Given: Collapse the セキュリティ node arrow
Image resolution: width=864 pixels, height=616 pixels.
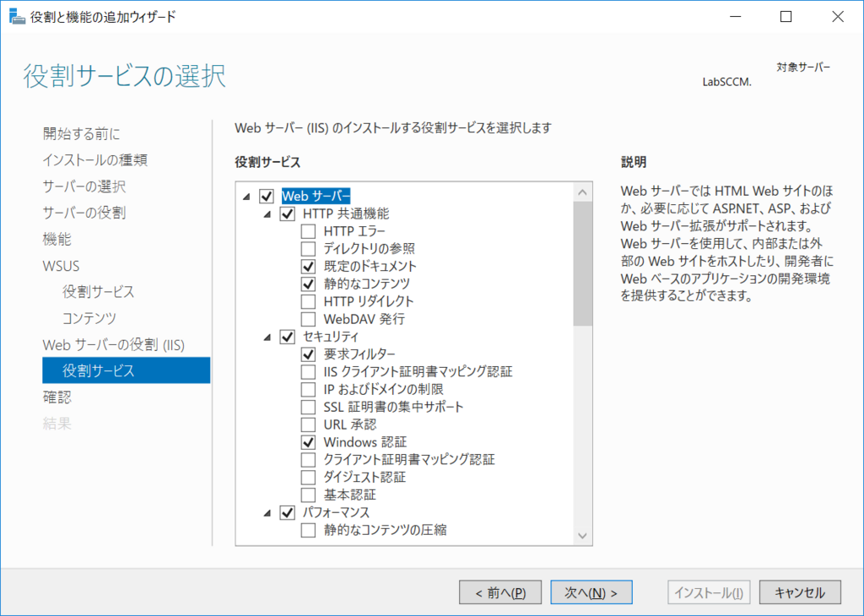Looking at the screenshot, I should click(x=267, y=337).
